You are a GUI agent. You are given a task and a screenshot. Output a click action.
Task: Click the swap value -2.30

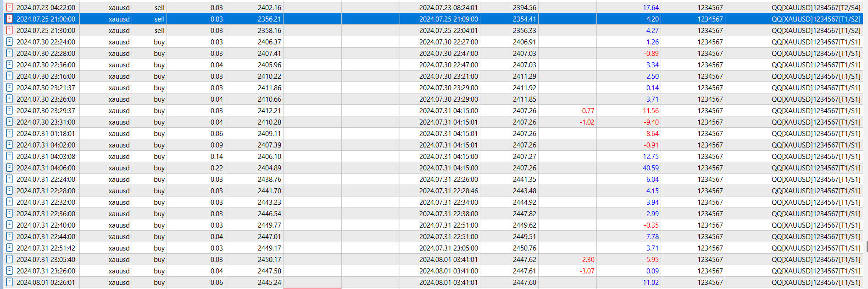[x=587, y=260]
